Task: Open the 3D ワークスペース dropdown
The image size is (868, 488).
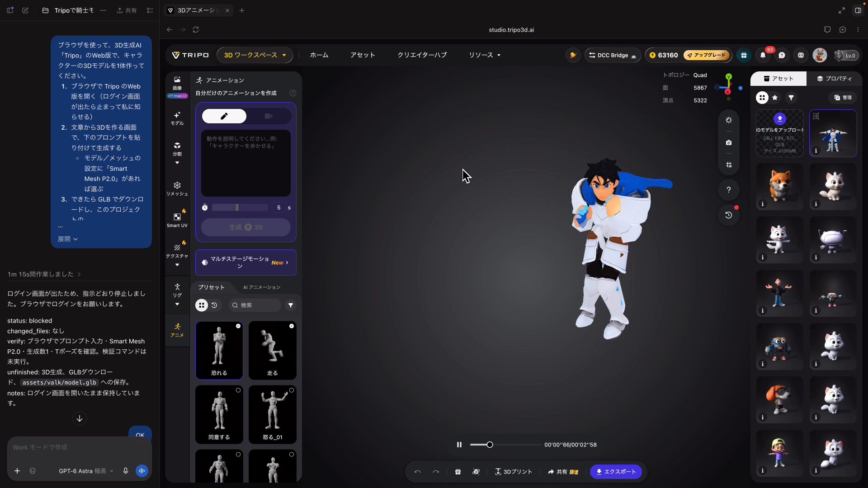Action: coord(255,55)
